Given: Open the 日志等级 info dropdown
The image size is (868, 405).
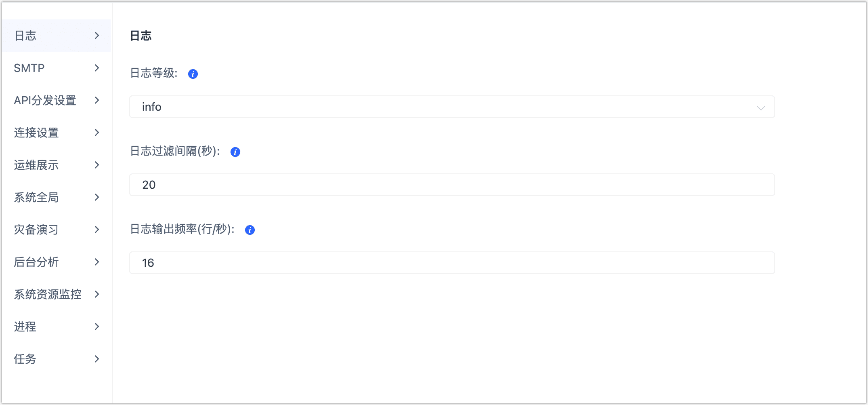Looking at the screenshot, I should point(451,107).
